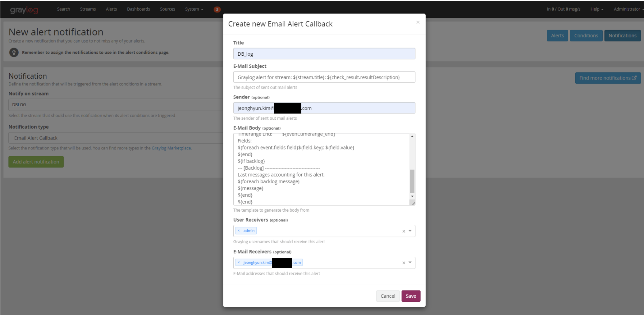Click into the Sender email field
Screen dimensions: 644x315
324,108
